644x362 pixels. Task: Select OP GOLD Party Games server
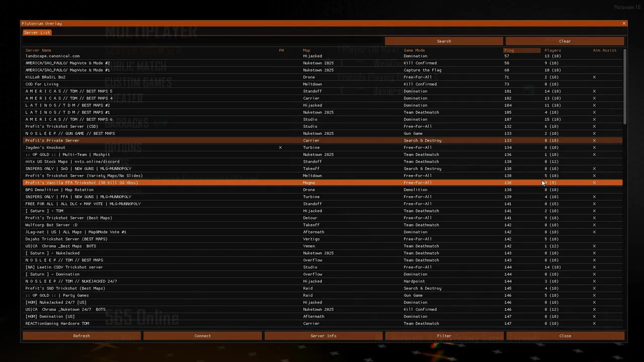pos(323,295)
